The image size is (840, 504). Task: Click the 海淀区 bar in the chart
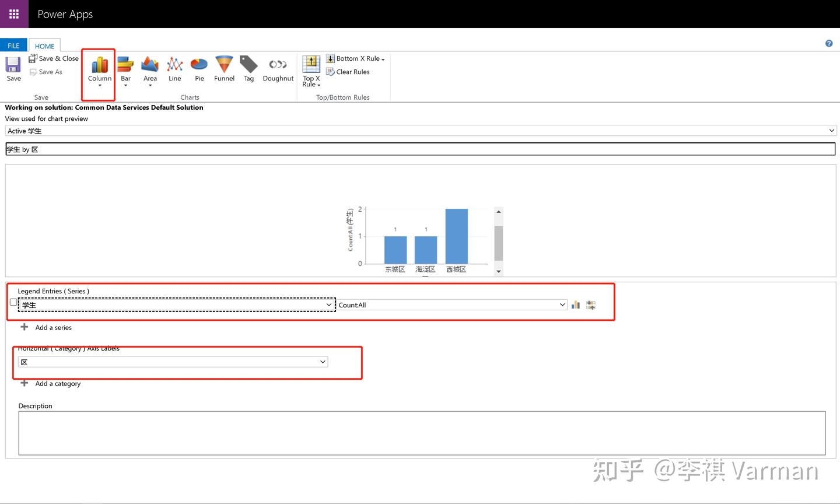(x=426, y=250)
